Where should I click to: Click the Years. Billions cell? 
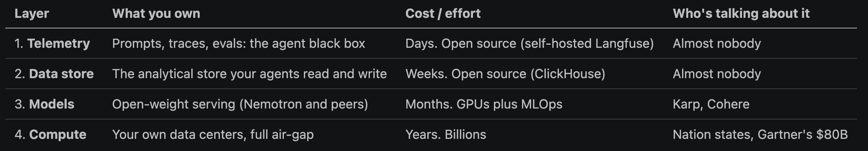446,134
